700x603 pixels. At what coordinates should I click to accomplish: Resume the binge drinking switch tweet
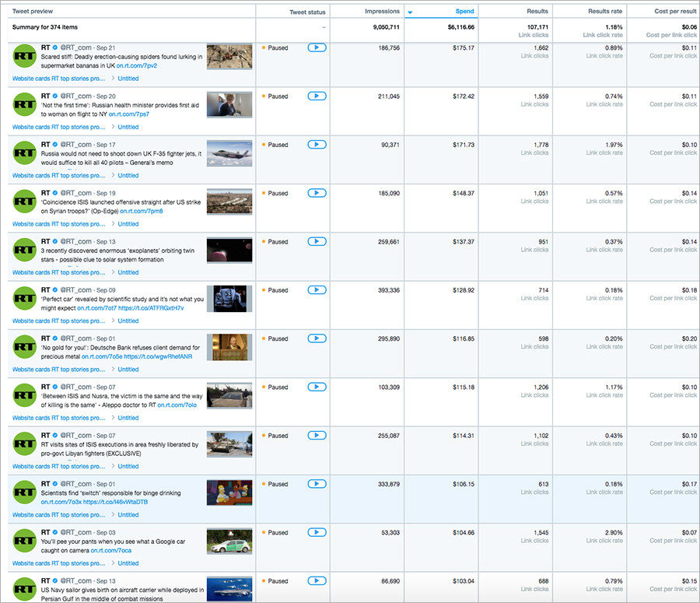317,484
